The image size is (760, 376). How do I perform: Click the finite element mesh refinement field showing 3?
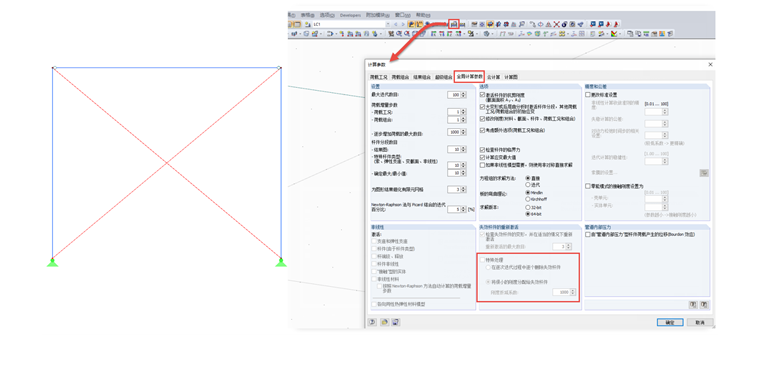[454, 189]
